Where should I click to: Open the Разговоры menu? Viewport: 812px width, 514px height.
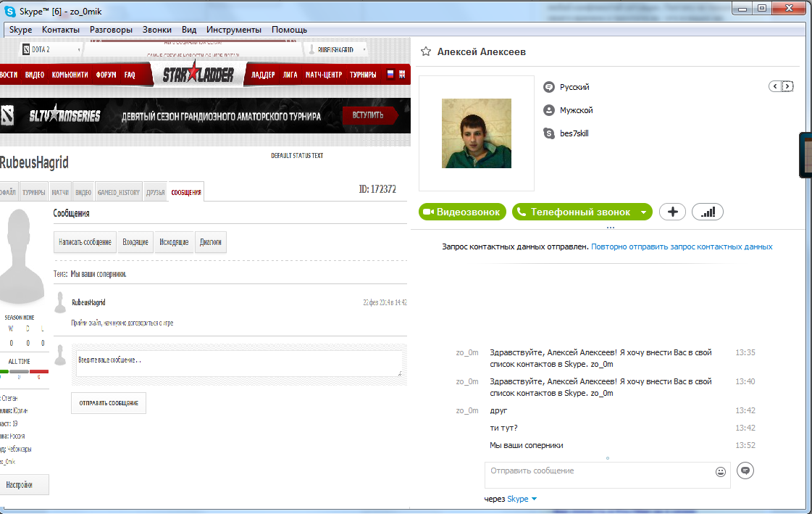click(x=111, y=30)
